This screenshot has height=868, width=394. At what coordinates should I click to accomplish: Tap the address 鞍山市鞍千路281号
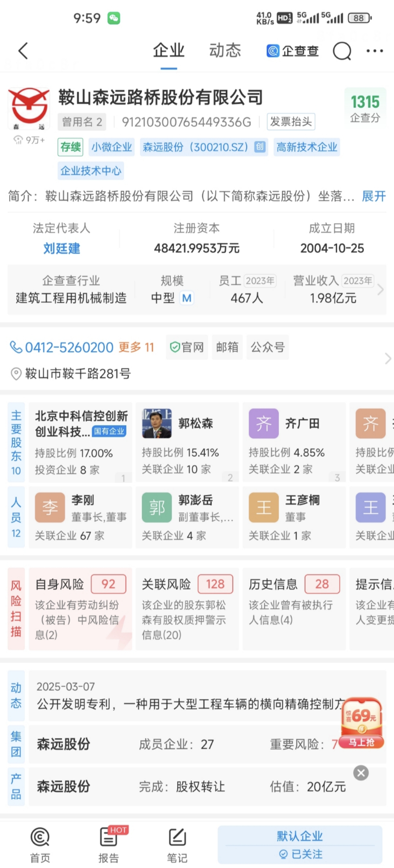78,374
